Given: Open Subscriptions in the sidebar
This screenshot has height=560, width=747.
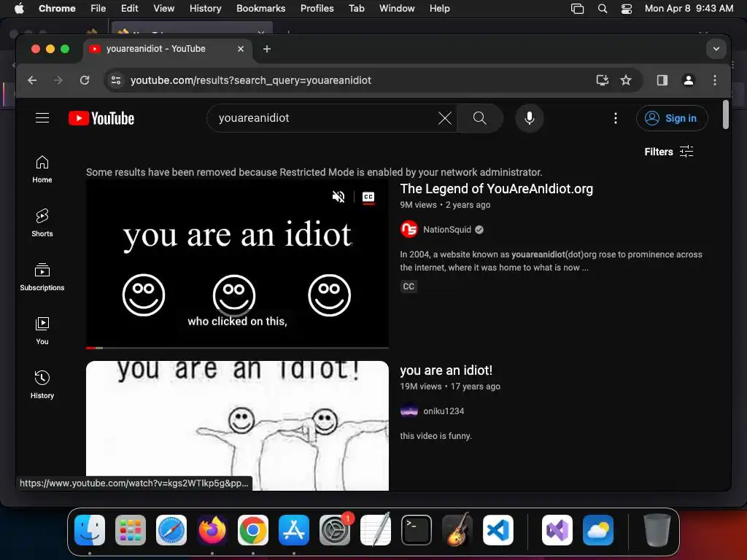Looking at the screenshot, I should click(x=42, y=277).
